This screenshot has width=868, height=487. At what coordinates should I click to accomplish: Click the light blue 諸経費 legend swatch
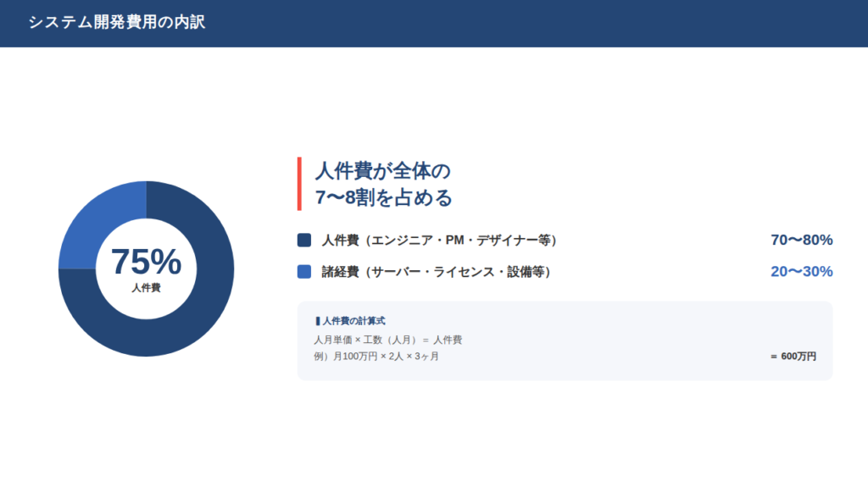point(304,272)
